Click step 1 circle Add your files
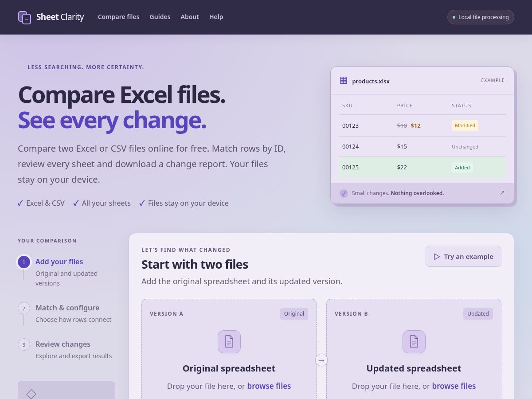532x399 pixels. click(x=24, y=262)
